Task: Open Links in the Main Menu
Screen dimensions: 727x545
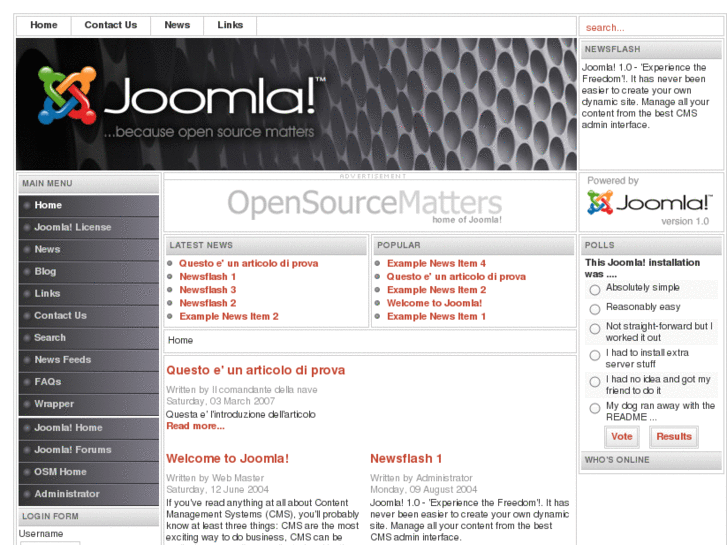Action: pyautogui.click(x=89, y=294)
